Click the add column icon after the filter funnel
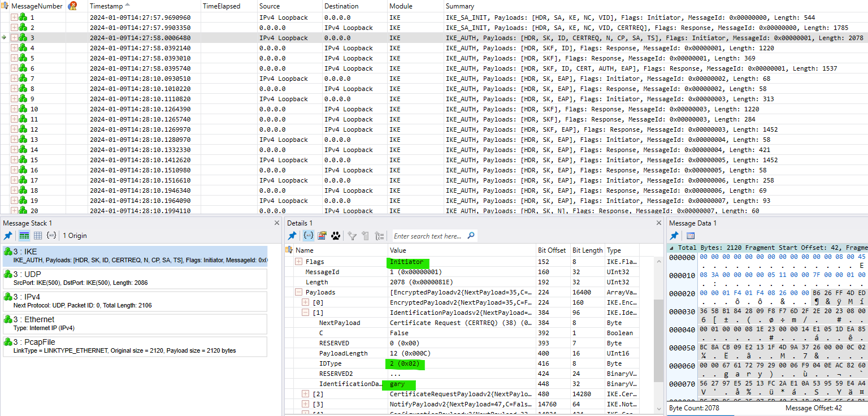868x416 pixels. click(x=366, y=236)
